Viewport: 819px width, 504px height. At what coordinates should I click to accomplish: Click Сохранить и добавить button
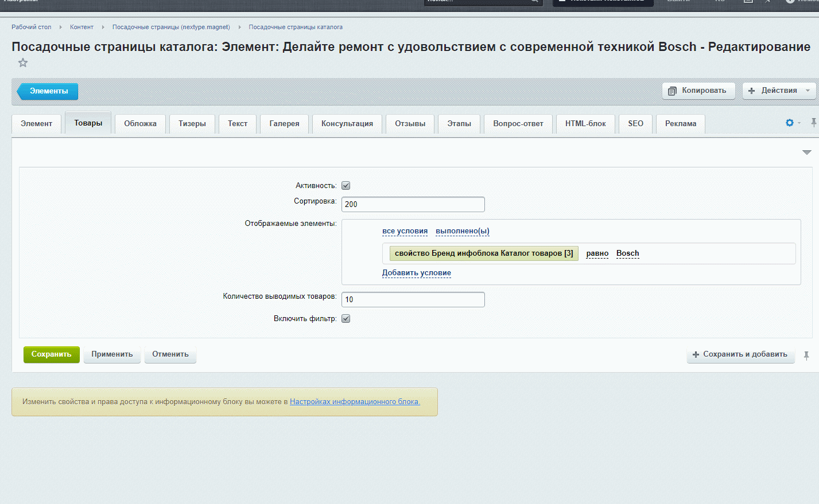click(740, 354)
